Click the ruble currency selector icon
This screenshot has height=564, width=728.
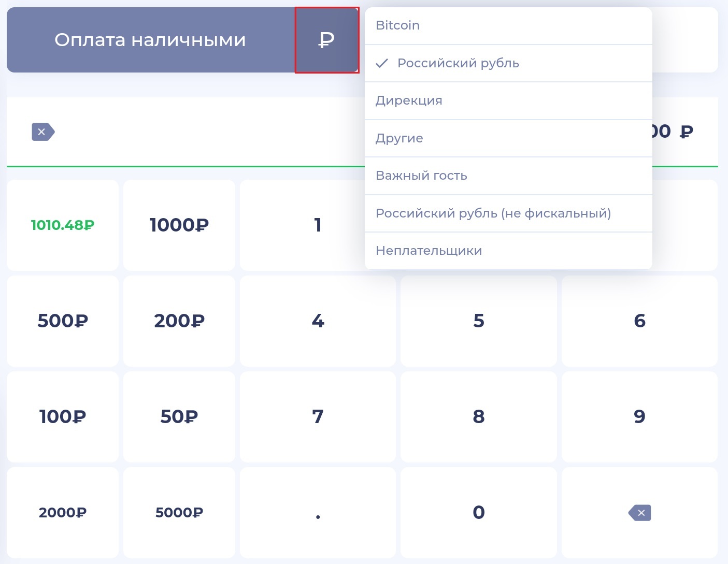[326, 40]
